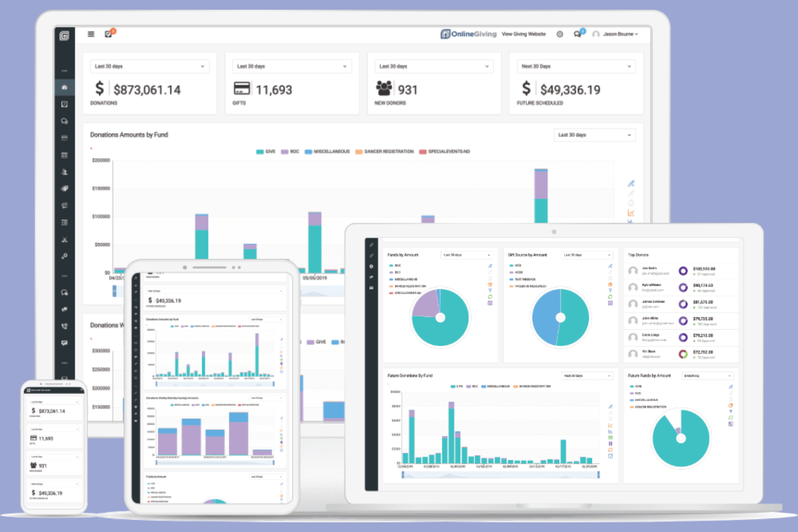Expand the Next 30 Days dropdown for Future Scheduled
Viewport: 798px width, 532px height.
click(x=576, y=66)
